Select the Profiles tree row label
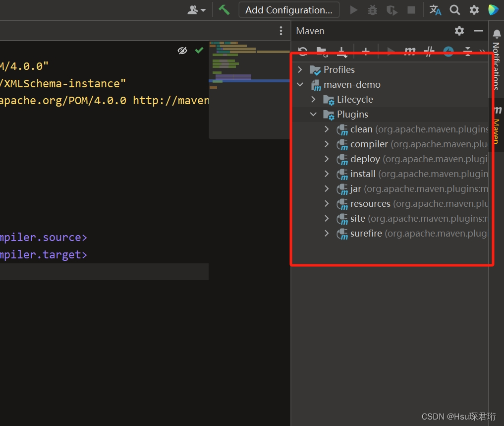Image resolution: width=504 pixels, height=426 pixels. [x=339, y=69]
